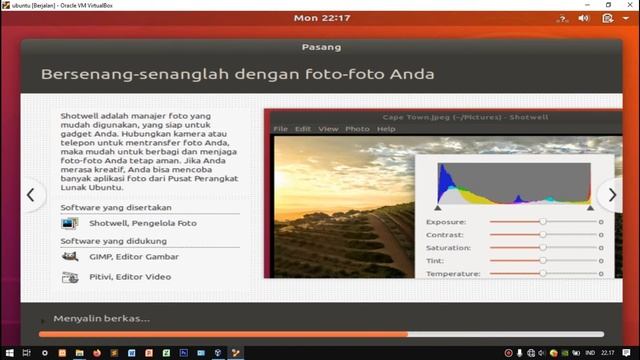Click the red record tray icon

pos(508,353)
